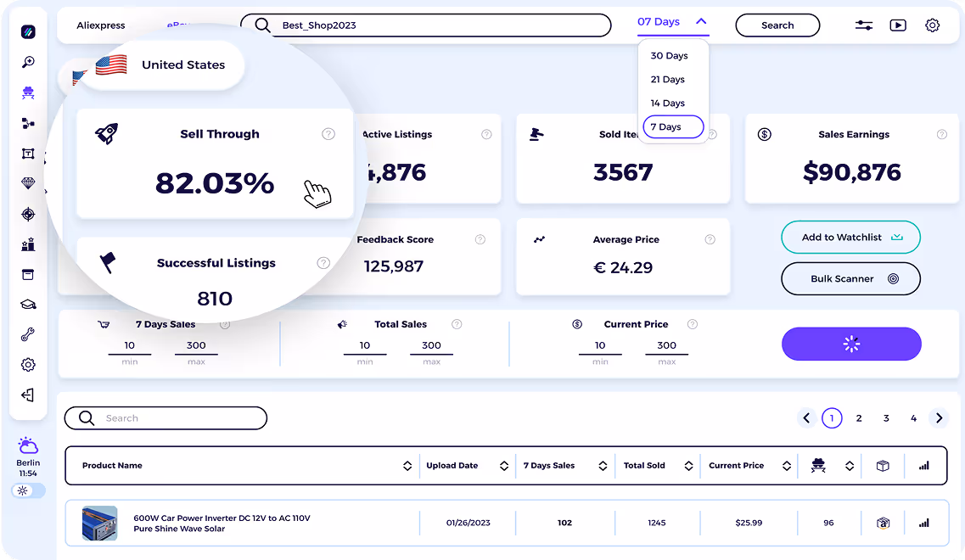This screenshot has width=965, height=560.
Task: Open the wrench tools icon in sidebar
Action: click(28, 335)
